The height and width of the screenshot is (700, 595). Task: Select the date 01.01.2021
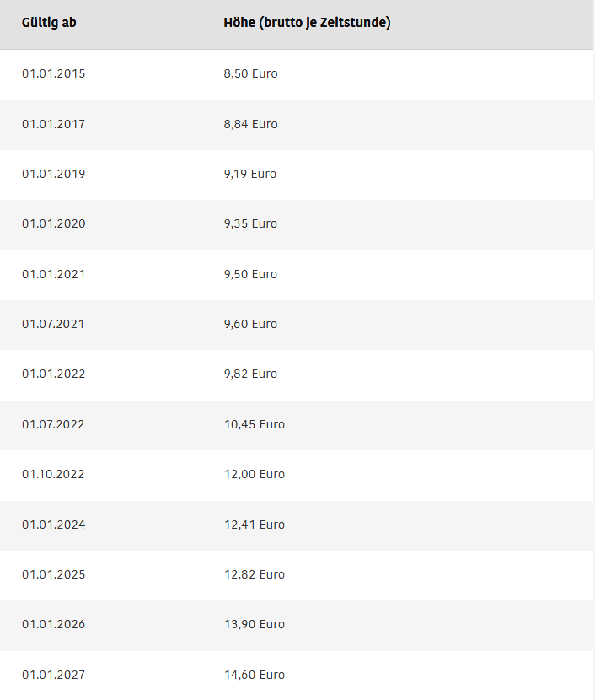(x=54, y=274)
